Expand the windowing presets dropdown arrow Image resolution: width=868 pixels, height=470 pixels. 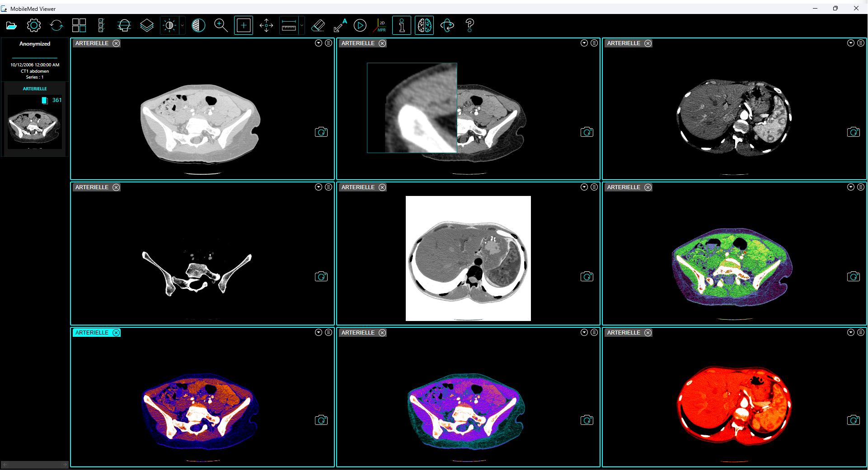click(182, 25)
